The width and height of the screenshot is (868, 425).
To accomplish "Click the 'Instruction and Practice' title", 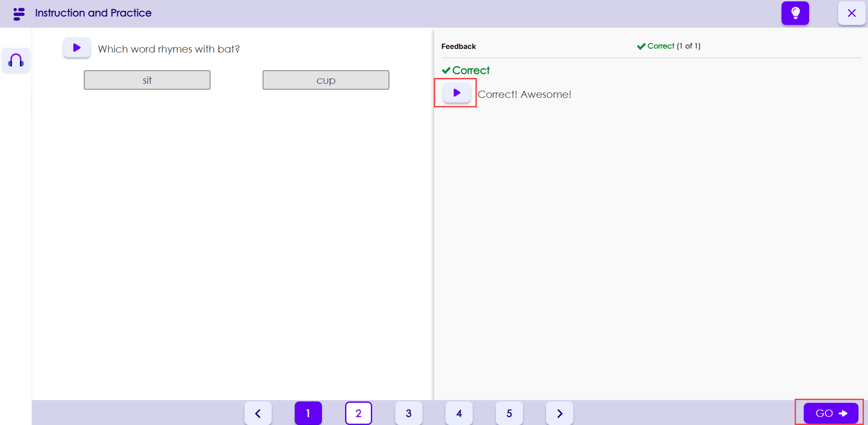I will tap(93, 13).
